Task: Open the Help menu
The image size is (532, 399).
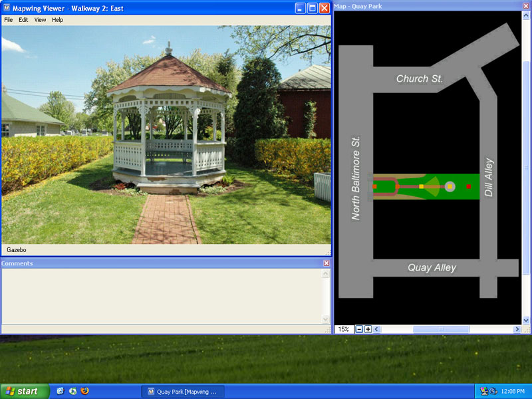Action: coord(57,20)
